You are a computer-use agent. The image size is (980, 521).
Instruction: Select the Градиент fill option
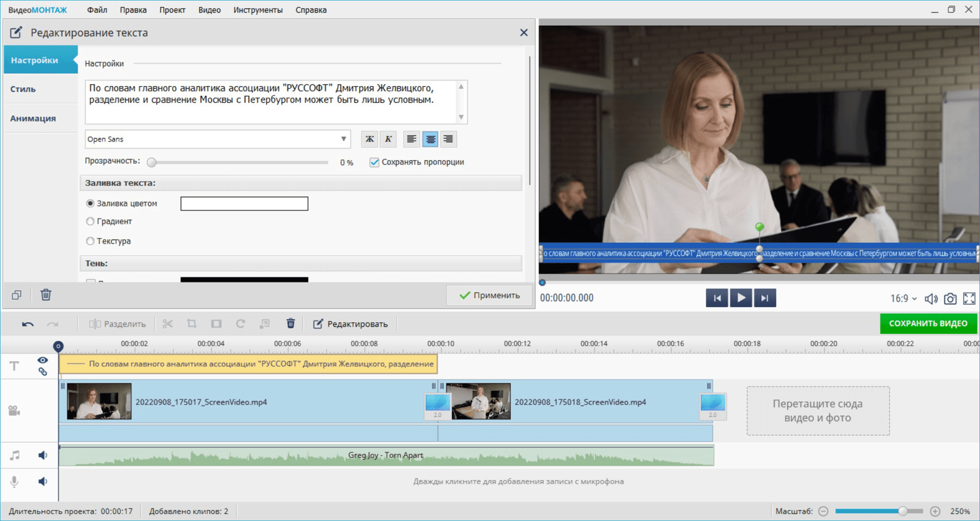(90, 221)
